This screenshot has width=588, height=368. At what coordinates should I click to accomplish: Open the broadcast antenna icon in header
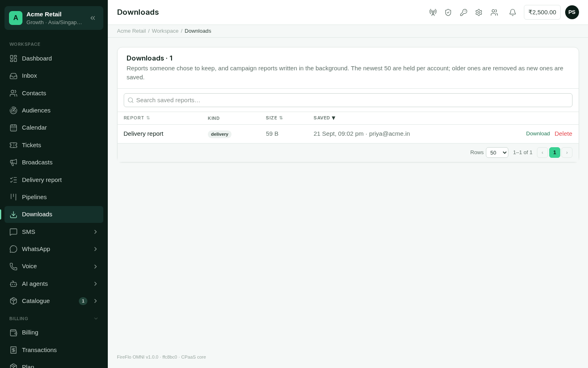[433, 12]
